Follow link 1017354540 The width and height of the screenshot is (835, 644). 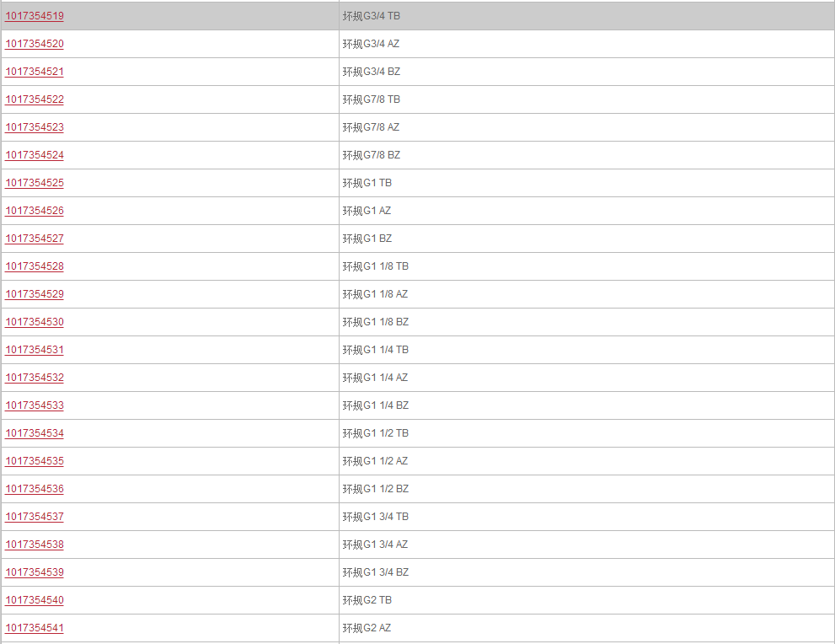tap(35, 600)
